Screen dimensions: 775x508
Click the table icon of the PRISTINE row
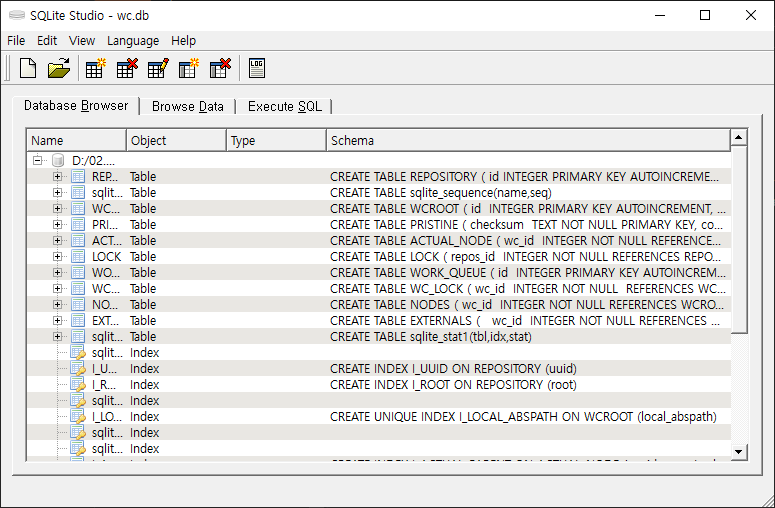coord(78,224)
